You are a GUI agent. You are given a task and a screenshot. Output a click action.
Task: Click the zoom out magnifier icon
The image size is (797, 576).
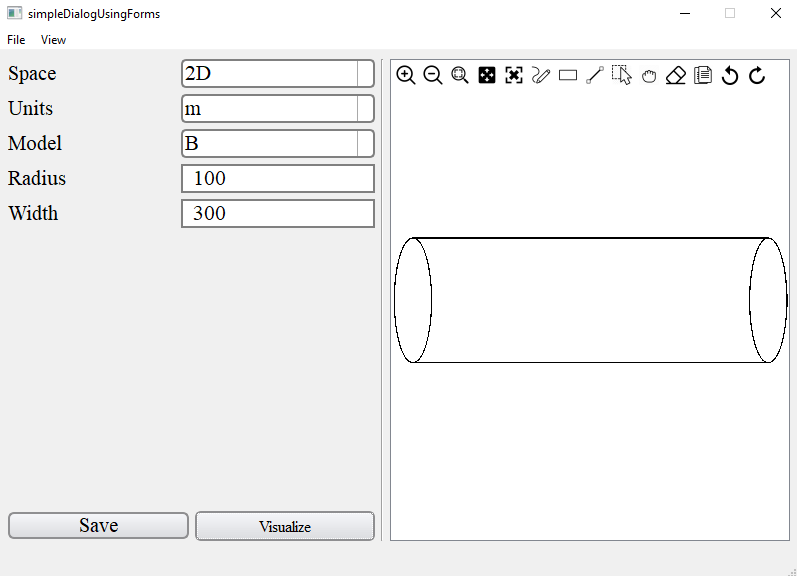click(433, 75)
